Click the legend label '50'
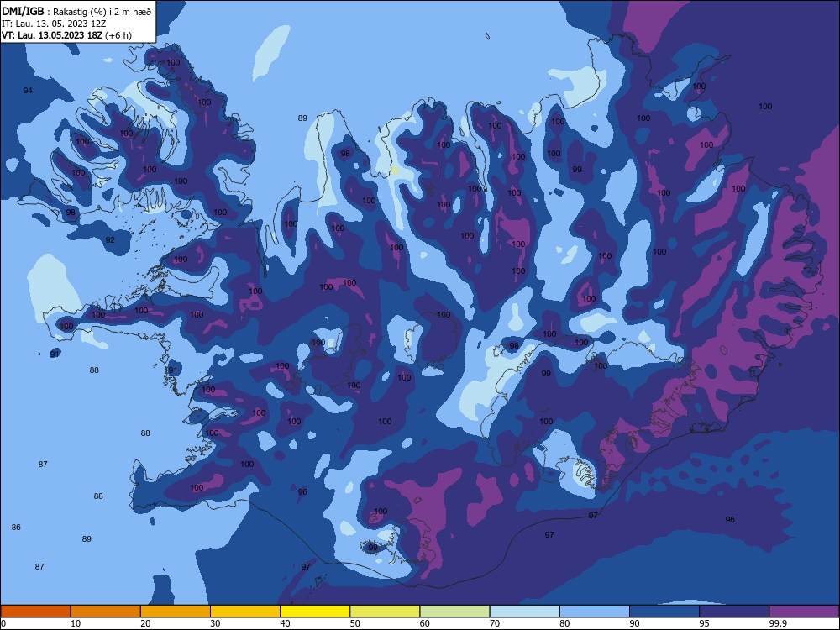The image size is (840, 630). [355, 623]
